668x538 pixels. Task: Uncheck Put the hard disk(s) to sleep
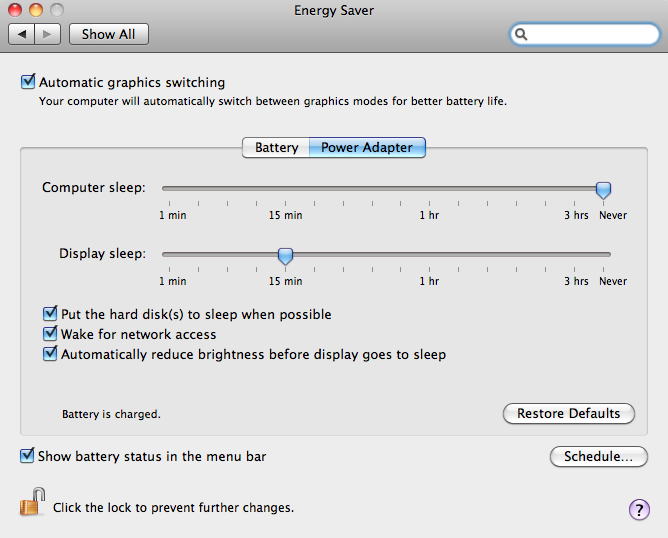(50, 313)
